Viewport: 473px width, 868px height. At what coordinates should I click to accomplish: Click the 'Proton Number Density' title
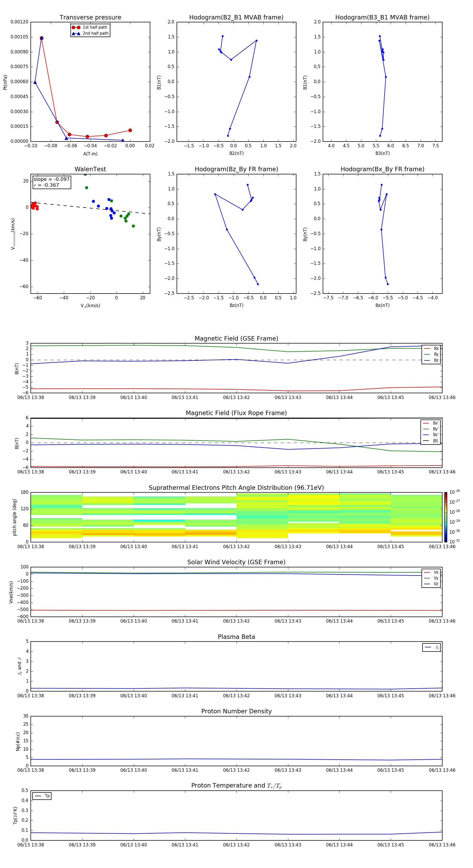[236, 711]
